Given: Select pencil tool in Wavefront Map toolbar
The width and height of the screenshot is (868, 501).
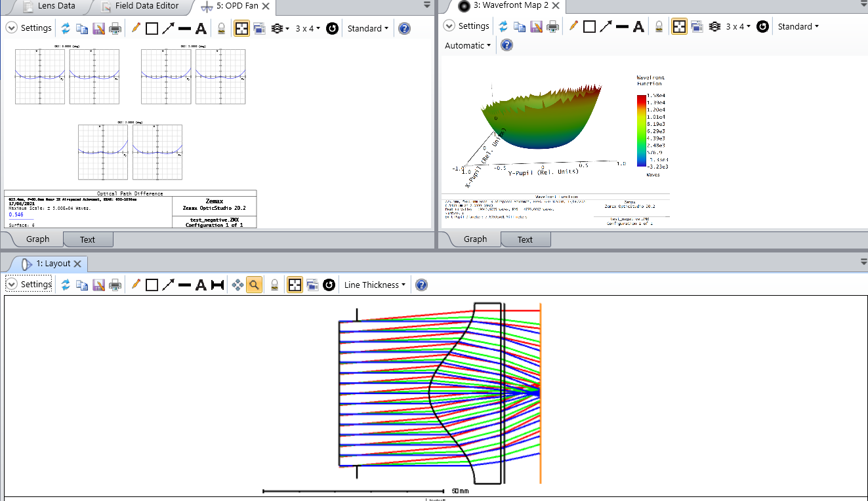Looking at the screenshot, I should 573,26.
